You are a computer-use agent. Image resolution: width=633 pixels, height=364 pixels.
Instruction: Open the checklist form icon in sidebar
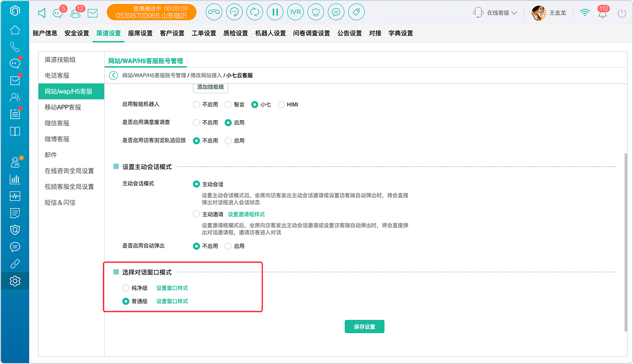15,213
